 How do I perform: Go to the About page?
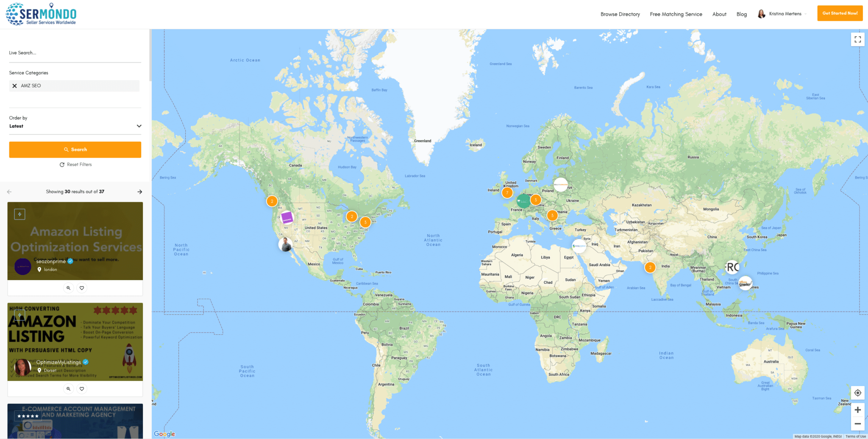pos(719,14)
